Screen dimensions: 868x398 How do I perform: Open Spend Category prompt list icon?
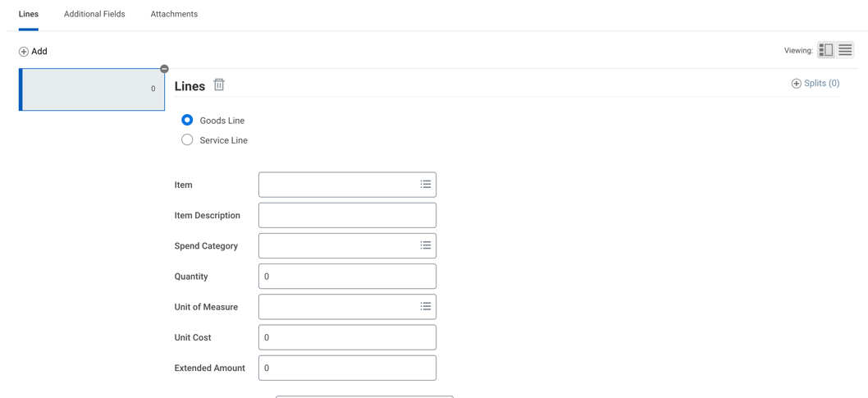tap(425, 245)
